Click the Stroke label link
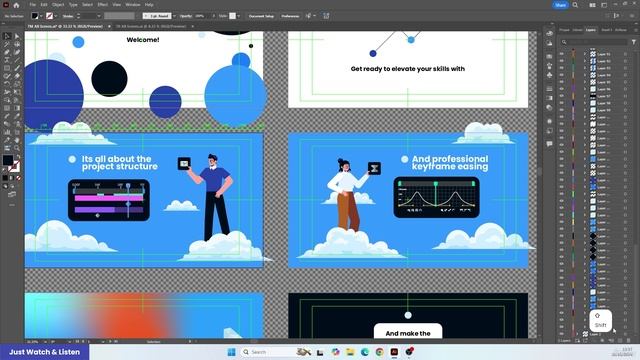640x360 pixels. [68, 16]
